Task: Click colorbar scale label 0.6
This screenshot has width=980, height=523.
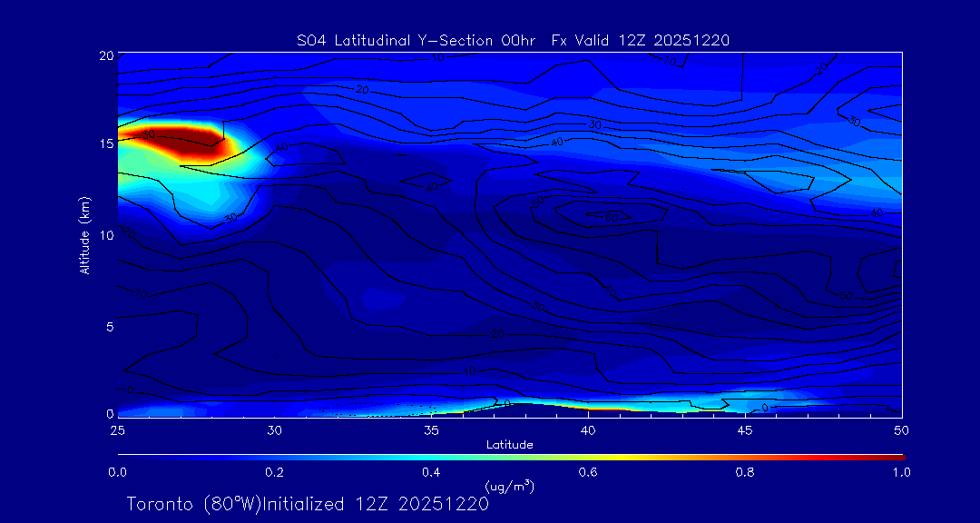Action: pos(587,472)
